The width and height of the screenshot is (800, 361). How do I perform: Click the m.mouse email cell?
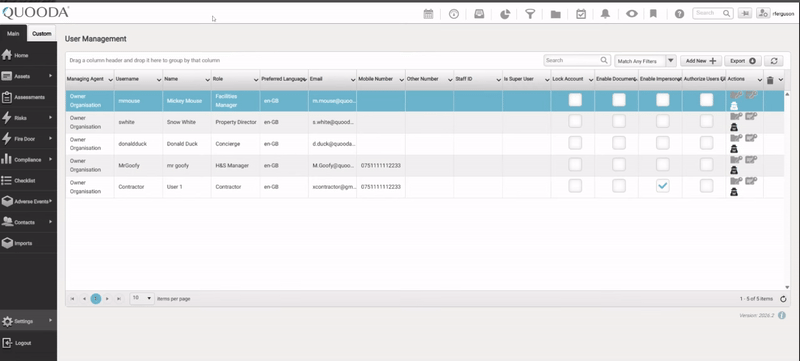coord(332,100)
